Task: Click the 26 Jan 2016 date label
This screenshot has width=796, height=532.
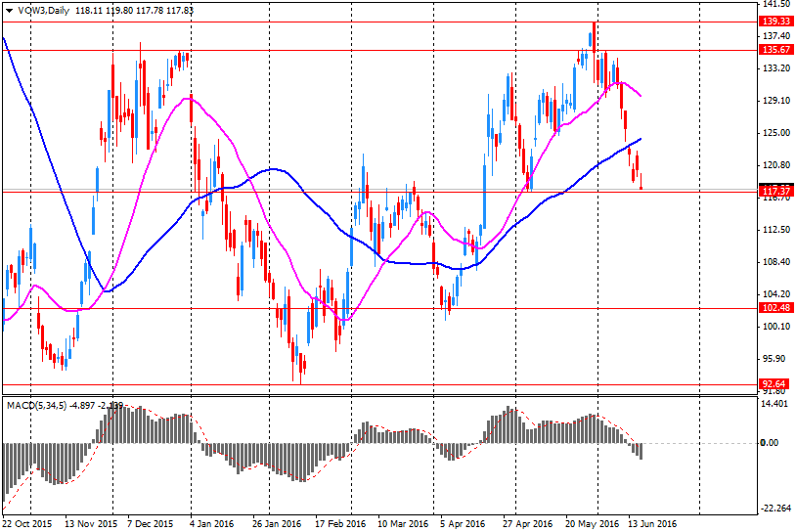Action: (277, 523)
